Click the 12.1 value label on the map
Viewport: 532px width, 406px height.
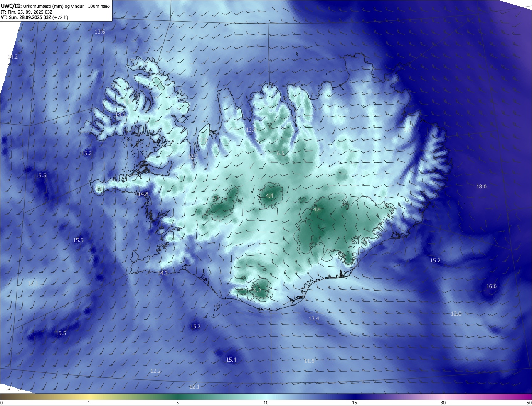click(195, 387)
